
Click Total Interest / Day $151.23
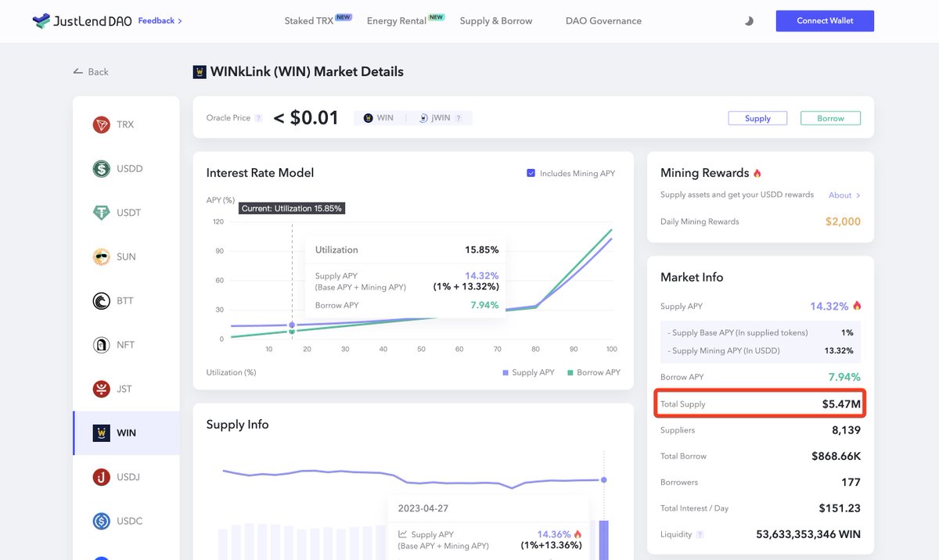[x=840, y=508]
